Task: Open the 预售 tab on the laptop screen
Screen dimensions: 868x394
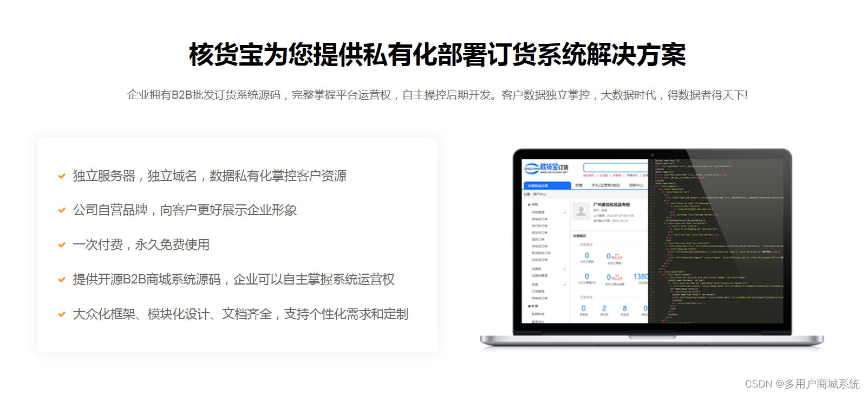Action: point(579,185)
